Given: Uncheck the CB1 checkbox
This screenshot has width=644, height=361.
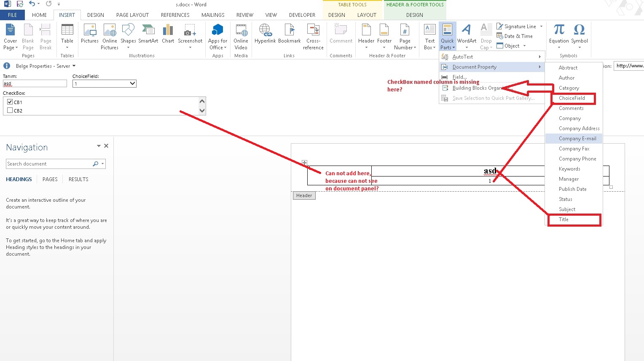Looking at the screenshot, I should tap(10, 102).
